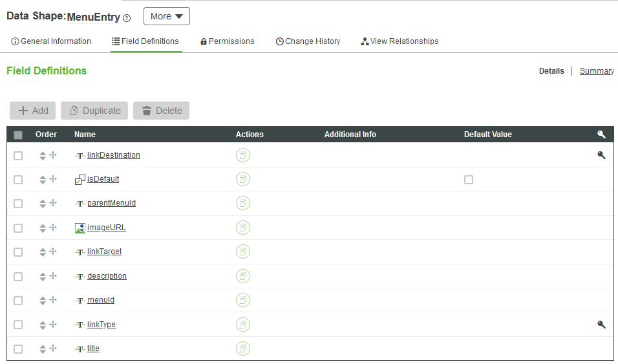618x364 pixels.
Task: Enable the isDefault default value checkbox
Action: coord(469,180)
